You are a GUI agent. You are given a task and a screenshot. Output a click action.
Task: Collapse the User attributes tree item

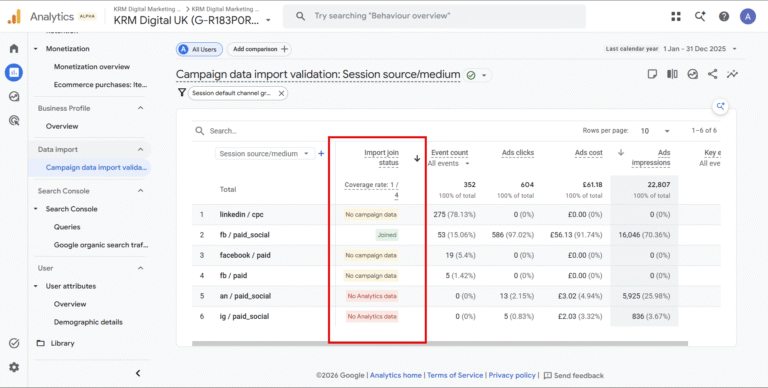(x=36, y=286)
